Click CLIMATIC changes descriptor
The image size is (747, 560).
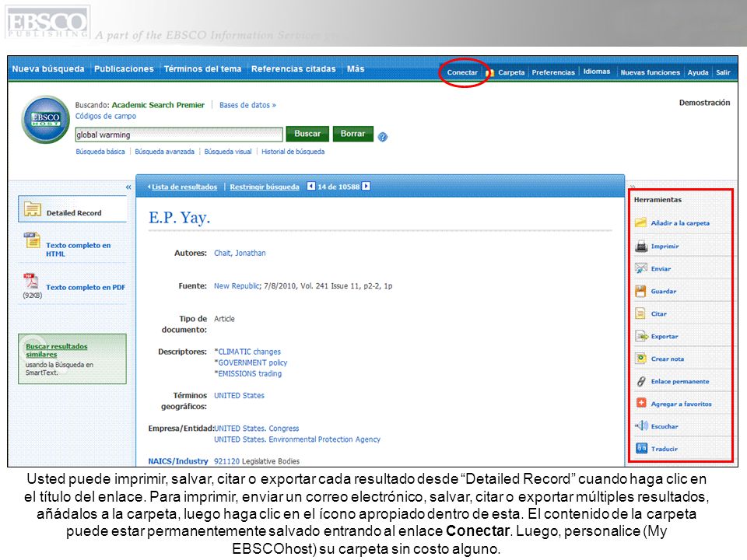click(x=249, y=352)
